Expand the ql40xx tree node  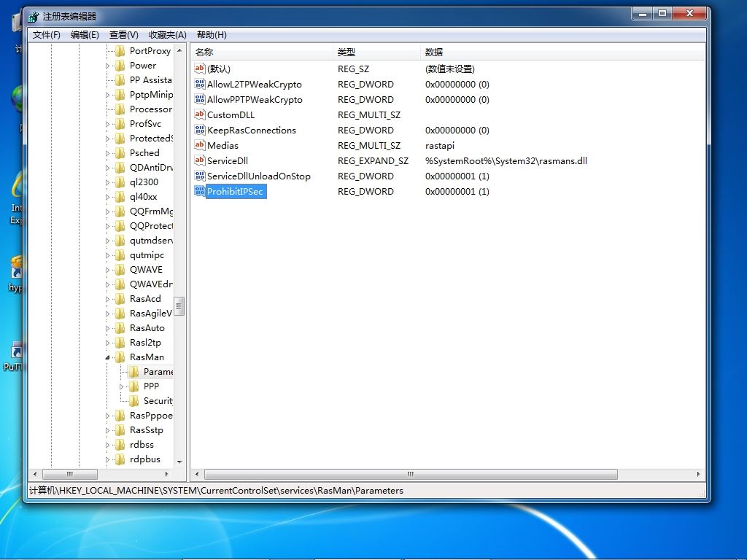pos(108,197)
